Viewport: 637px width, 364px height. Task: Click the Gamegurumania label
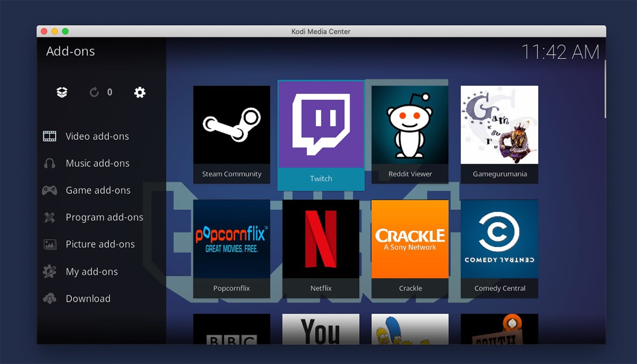(500, 174)
